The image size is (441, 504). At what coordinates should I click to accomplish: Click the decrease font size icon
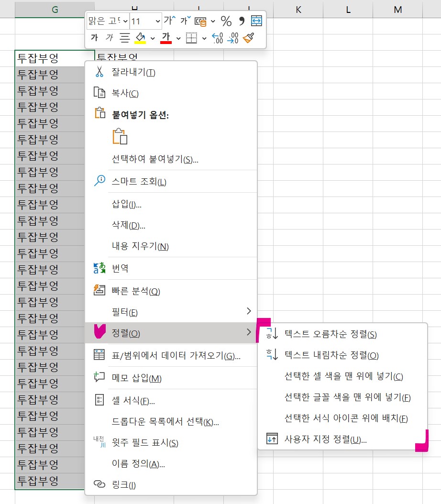[186, 21]
